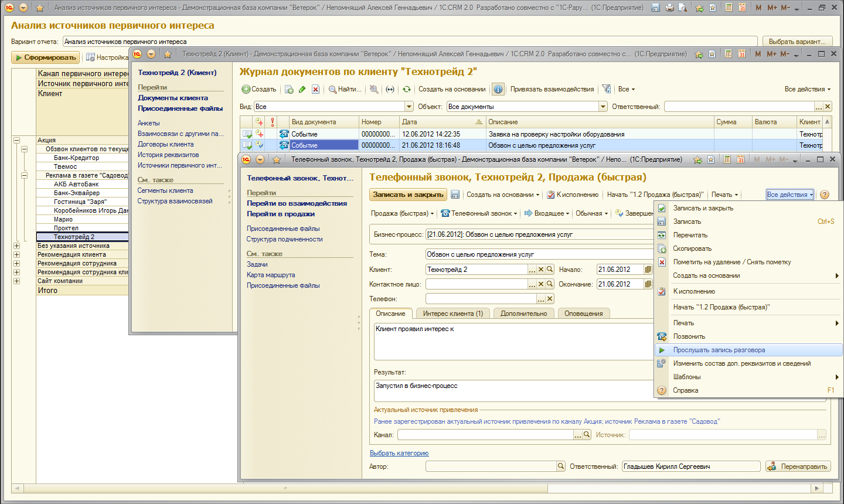Clear the Ответственный filter in journal window
Viewport: 844px width, 504px height.
coord(828,107)
